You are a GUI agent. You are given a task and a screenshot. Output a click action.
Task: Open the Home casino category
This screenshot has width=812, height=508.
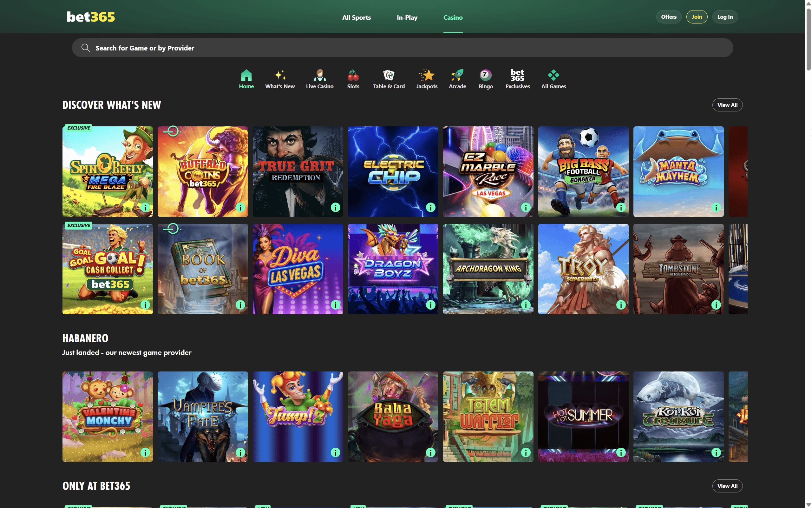point(246,79)
